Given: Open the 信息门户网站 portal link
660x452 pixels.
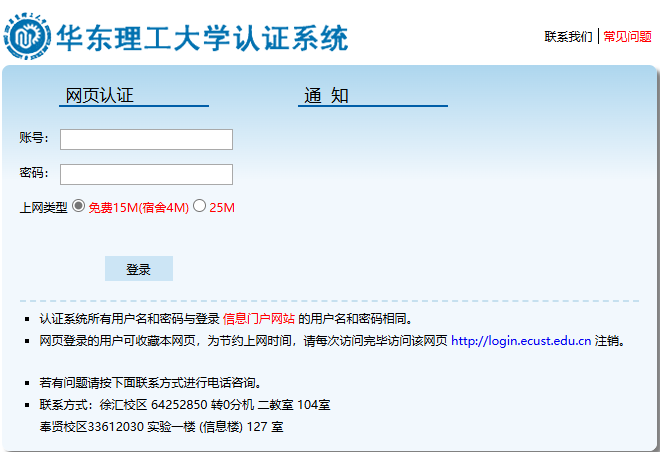Looking at the screenshot, I should [259, 319].
